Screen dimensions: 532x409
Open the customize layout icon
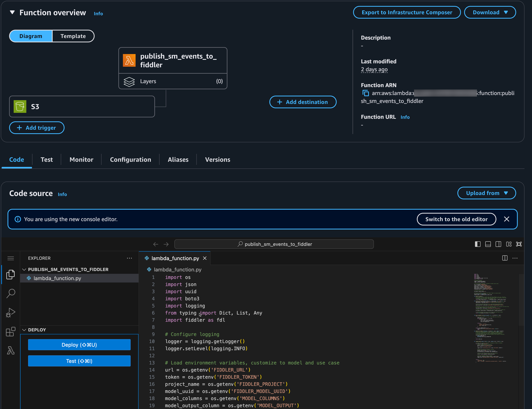point(509,244)
